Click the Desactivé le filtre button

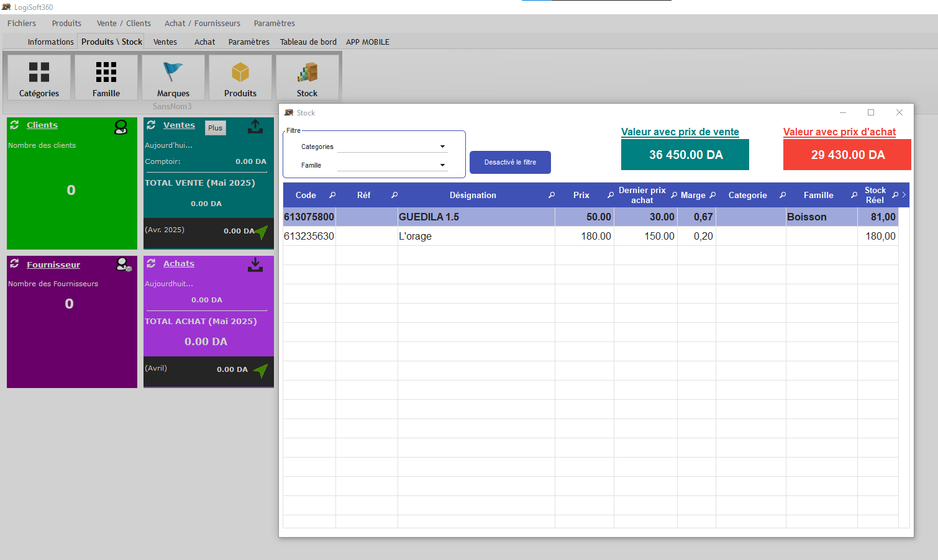coord(510,162)
